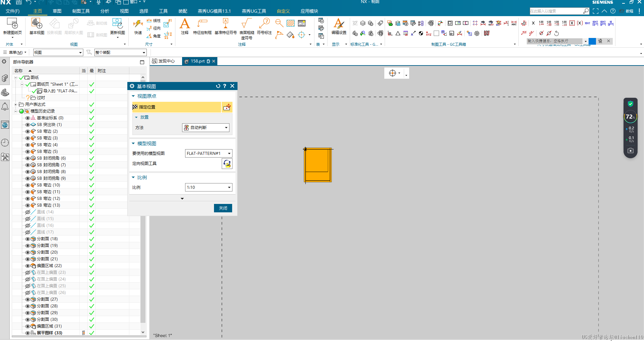Switch to the 制图工具 ribbon tab
The image size is (644, 341).
tap(81, 11)
